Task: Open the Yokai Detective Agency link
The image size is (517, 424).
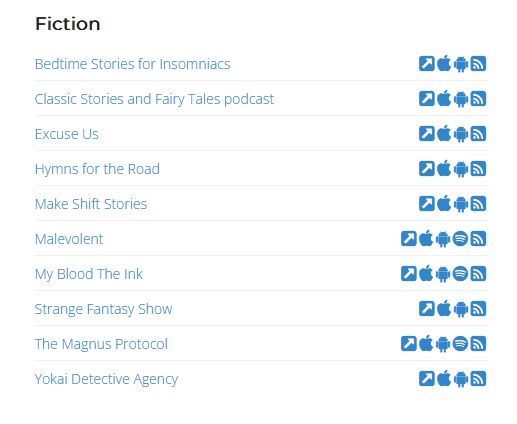Action: click(106, 379)
